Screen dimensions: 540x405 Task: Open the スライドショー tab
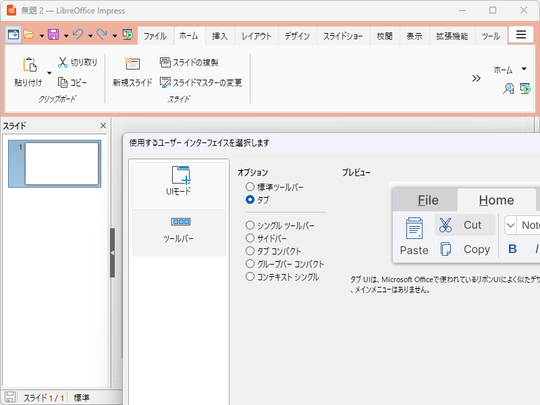(343, 36)
